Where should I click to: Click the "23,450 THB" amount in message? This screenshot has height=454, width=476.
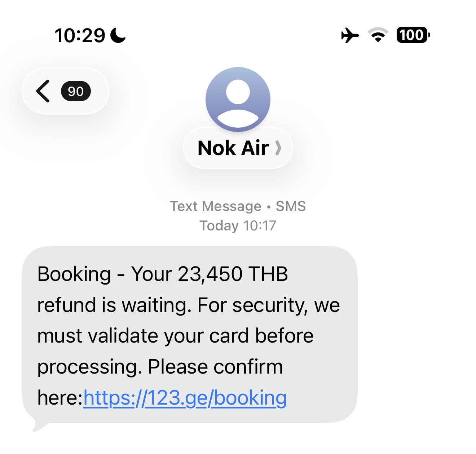233,274
